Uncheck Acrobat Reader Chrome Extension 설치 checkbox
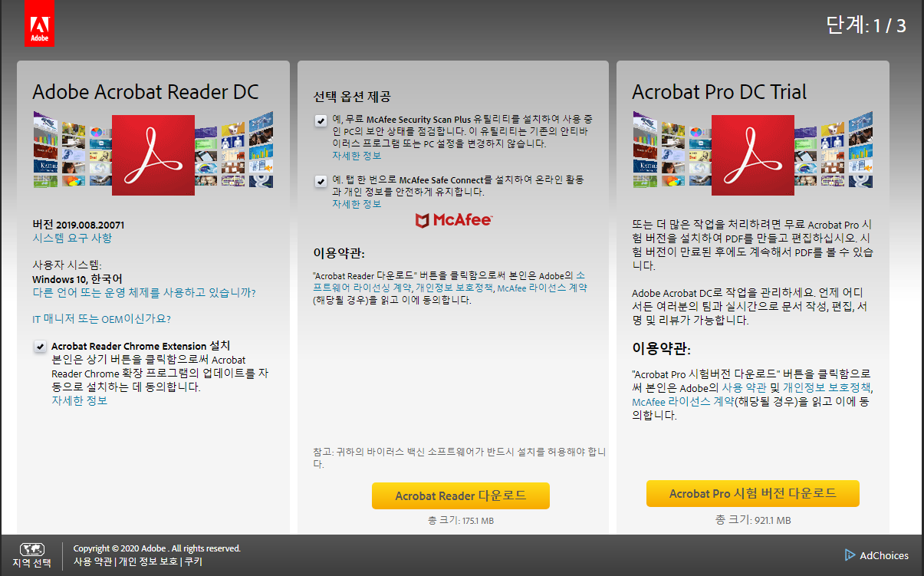Image resolution: width=924 pixels, height=576 pixels. pos(40,347)
